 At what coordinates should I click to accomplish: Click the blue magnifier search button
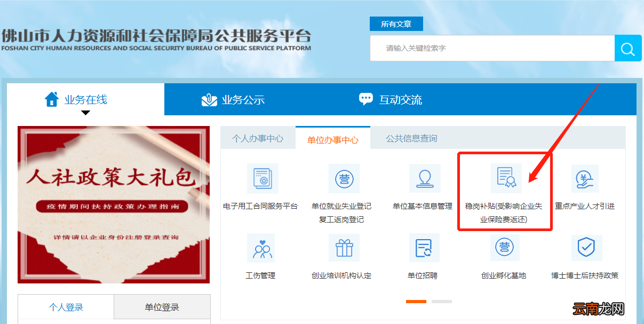[628, 48]
